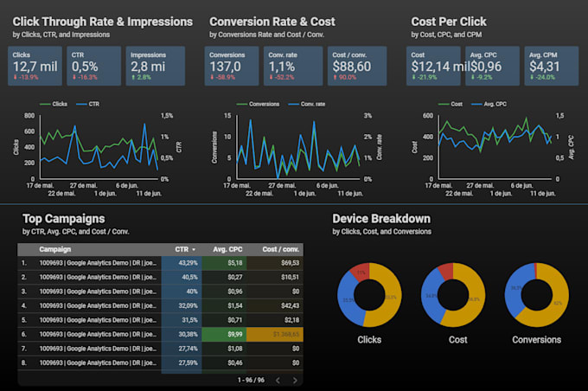Click Cost / conv. cell $42,43
The image size is (588, 391).
point(275,306)
